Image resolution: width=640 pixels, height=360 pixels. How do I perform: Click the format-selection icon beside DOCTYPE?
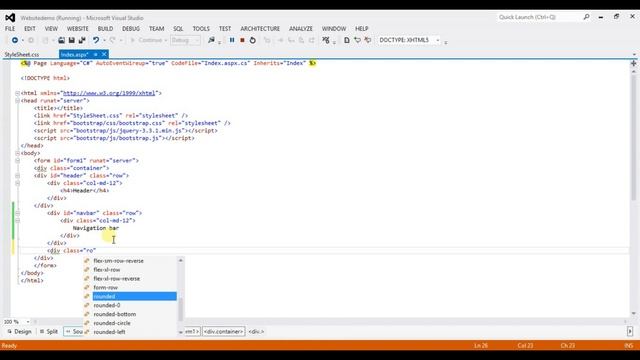pos(367,40)
